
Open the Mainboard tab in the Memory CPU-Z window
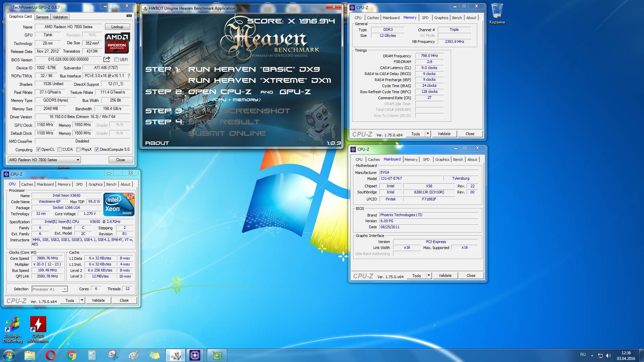391,18
